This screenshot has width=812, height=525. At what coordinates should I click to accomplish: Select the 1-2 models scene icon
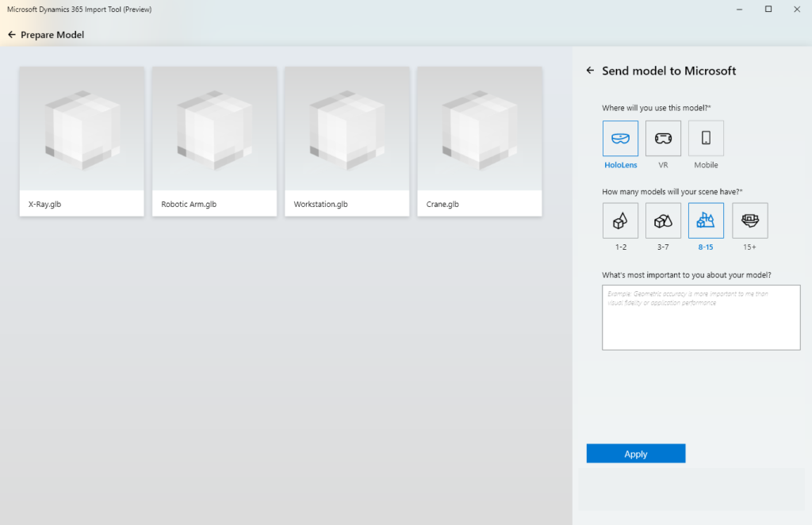tap(620, 220)
